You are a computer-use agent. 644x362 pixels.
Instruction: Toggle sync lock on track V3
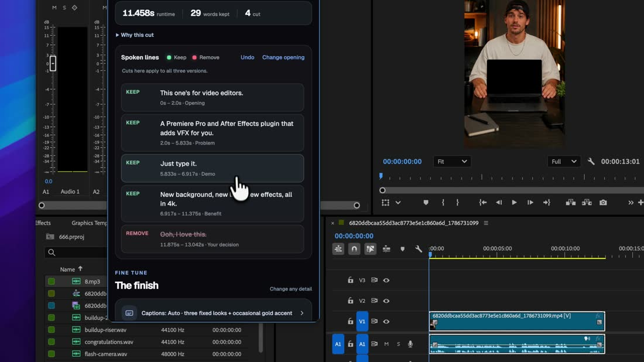374,280
